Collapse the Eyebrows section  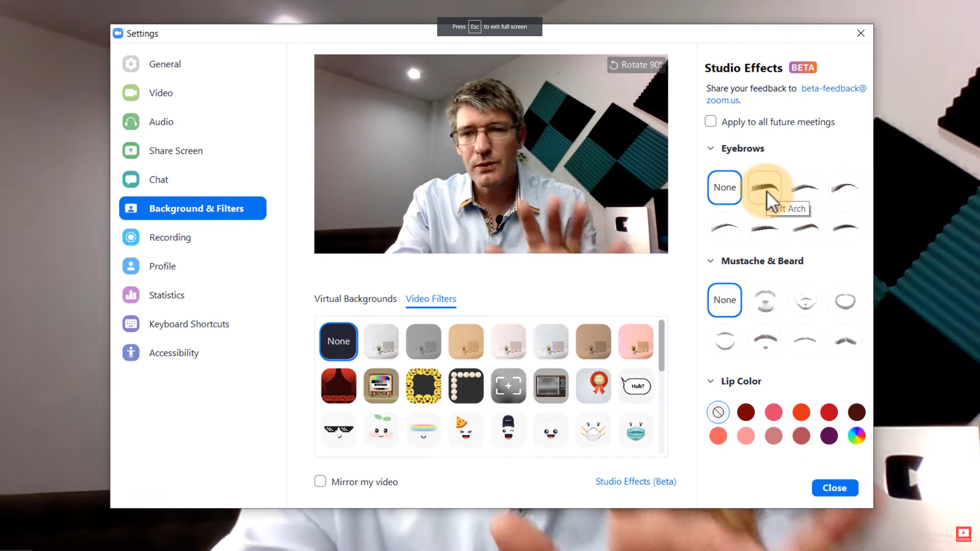[712, 148]
